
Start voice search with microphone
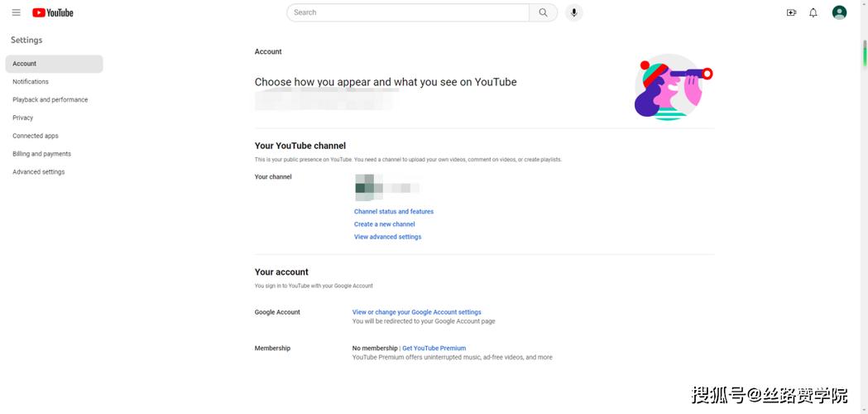click(574, 12)
